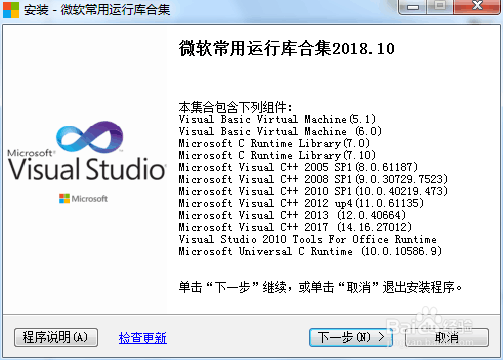Screen dimensions: 503x360
Task: Click the 取消 button to exit setup
Action: point(447,337)
